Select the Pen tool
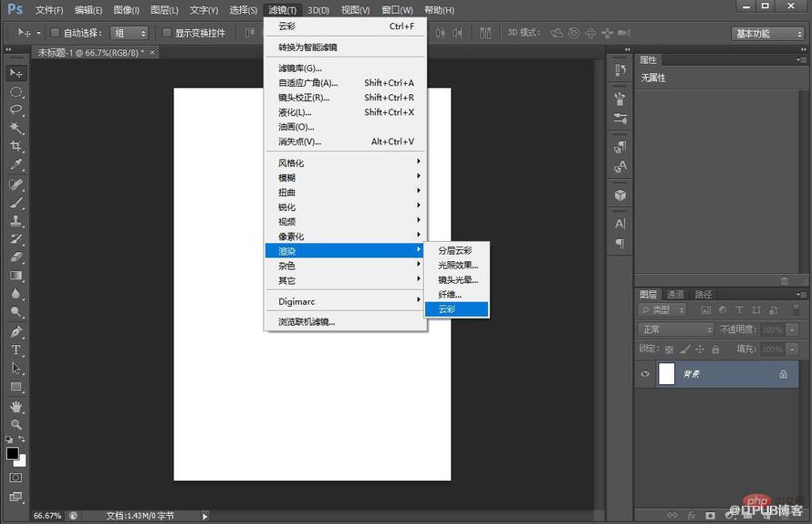812x524 pixels. [x=16, y=331]
